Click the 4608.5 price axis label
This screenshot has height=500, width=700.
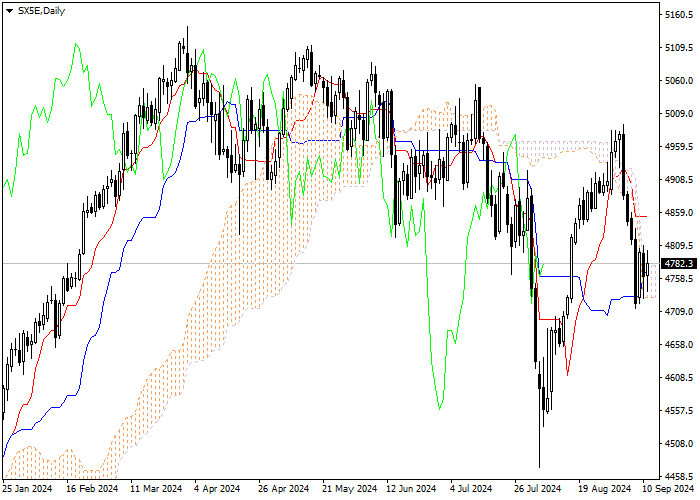pos(679,378)
